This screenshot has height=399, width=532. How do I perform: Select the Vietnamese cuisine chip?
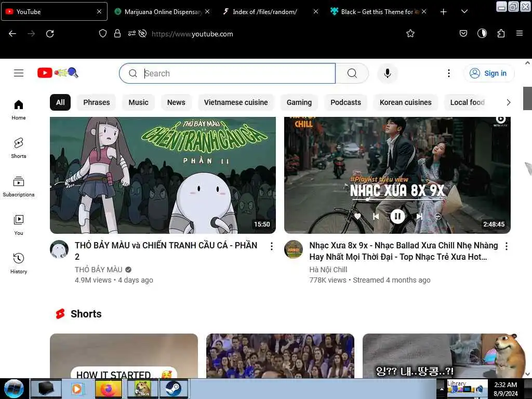pos(236,102)
